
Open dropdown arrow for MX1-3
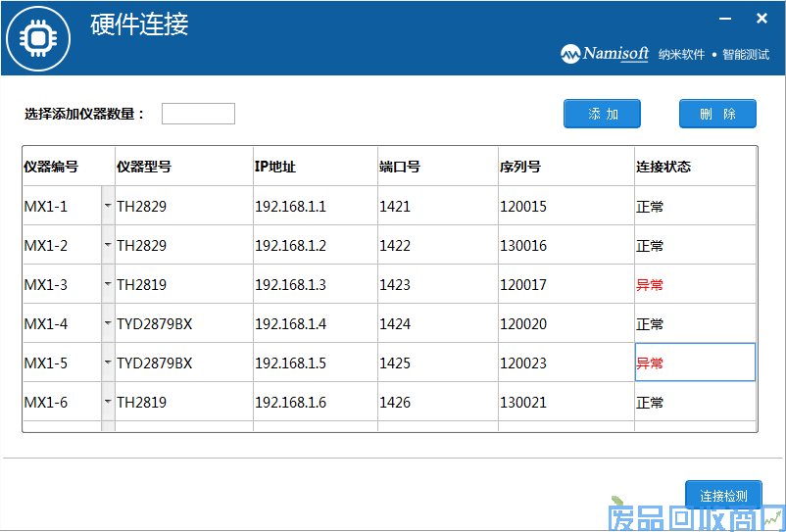(x=108, y=284)
